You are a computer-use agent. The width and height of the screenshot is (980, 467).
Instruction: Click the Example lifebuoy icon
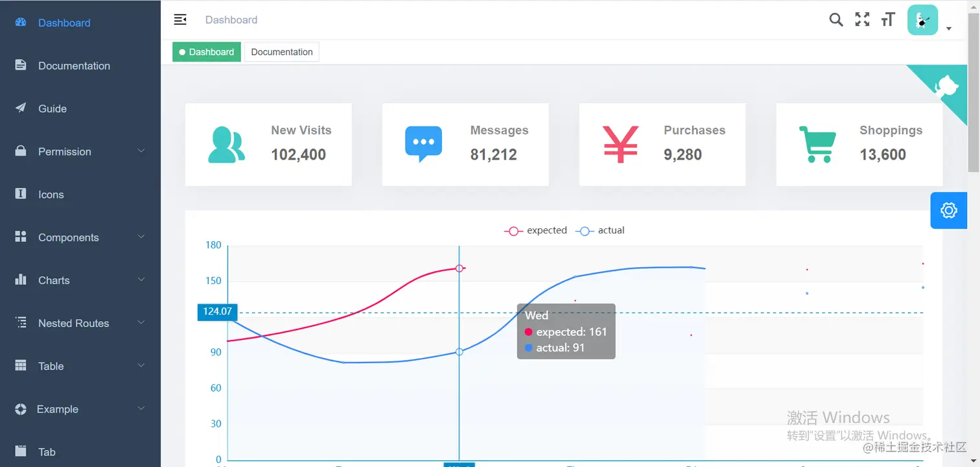pos(20,409)
